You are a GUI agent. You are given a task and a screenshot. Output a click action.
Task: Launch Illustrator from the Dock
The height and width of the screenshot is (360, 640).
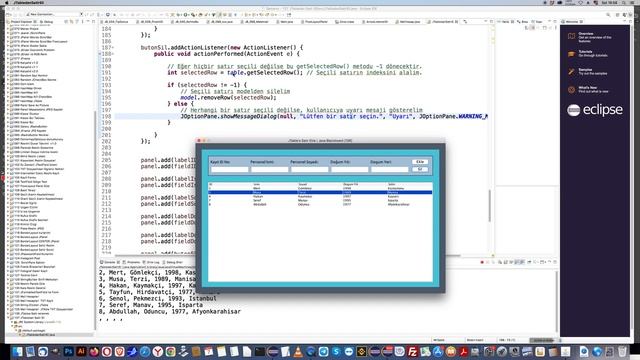(81, 351)
